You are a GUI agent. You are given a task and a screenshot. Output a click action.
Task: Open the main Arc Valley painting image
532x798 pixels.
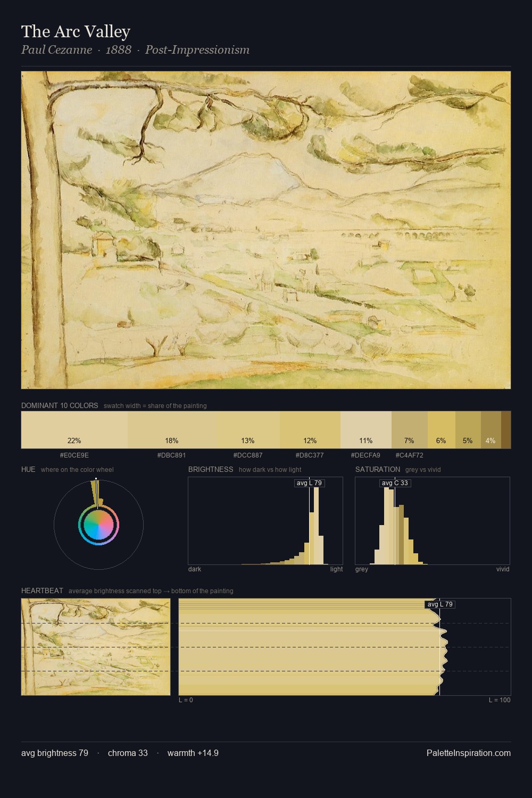point(266,230)
